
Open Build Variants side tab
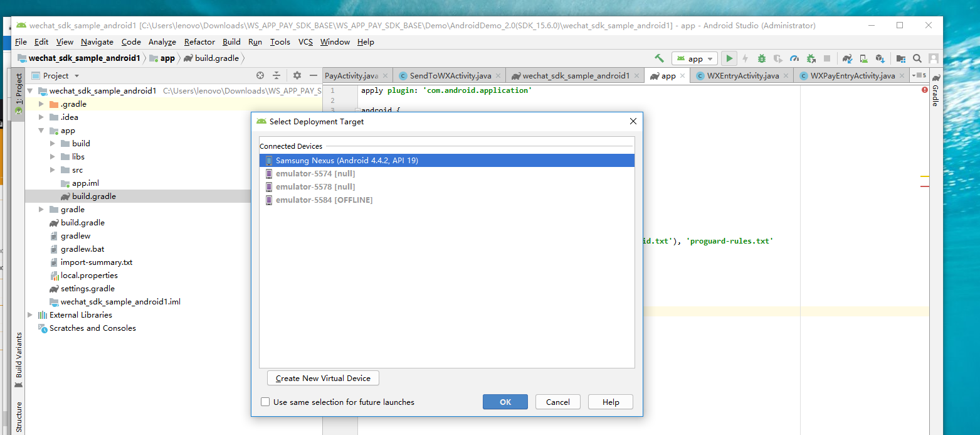(x=18, y=360)
